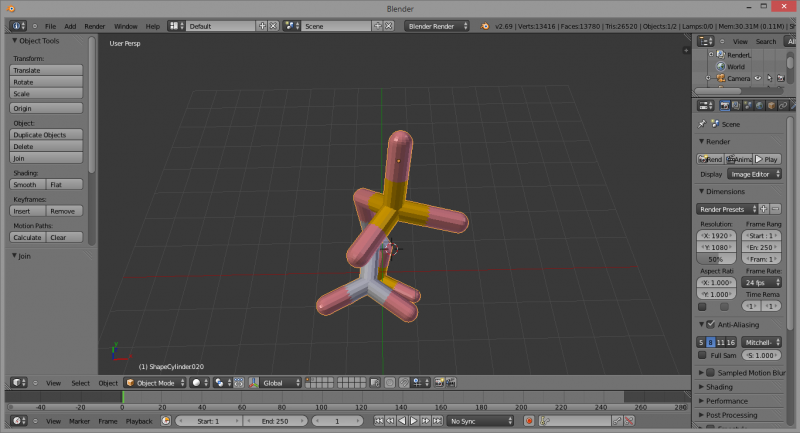
Task: Open the Select menu in 3D viewport header
Action: (80, 382)
